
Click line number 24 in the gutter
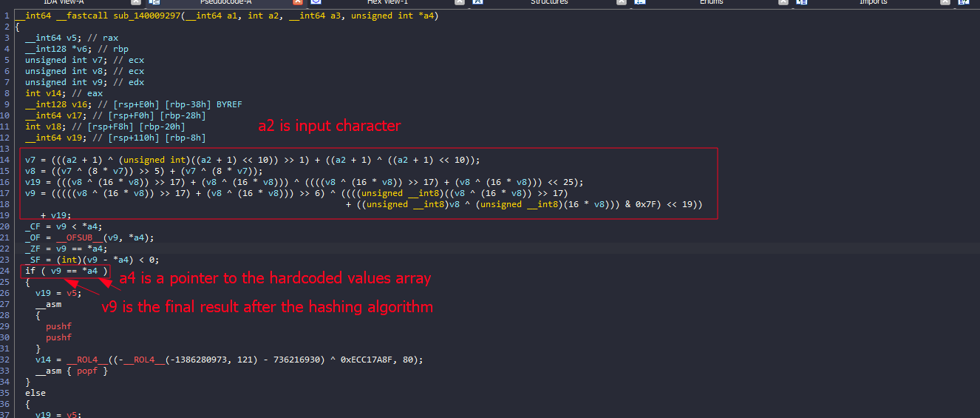(x=7, y=272)
